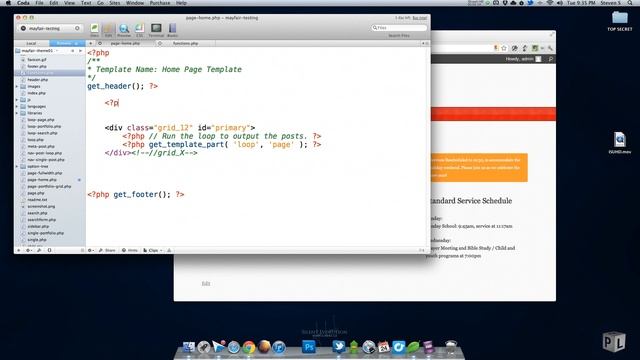
Task: Open the Sites view in Coda toolbar
Action: pyautogui.click(x=94, y=30)
